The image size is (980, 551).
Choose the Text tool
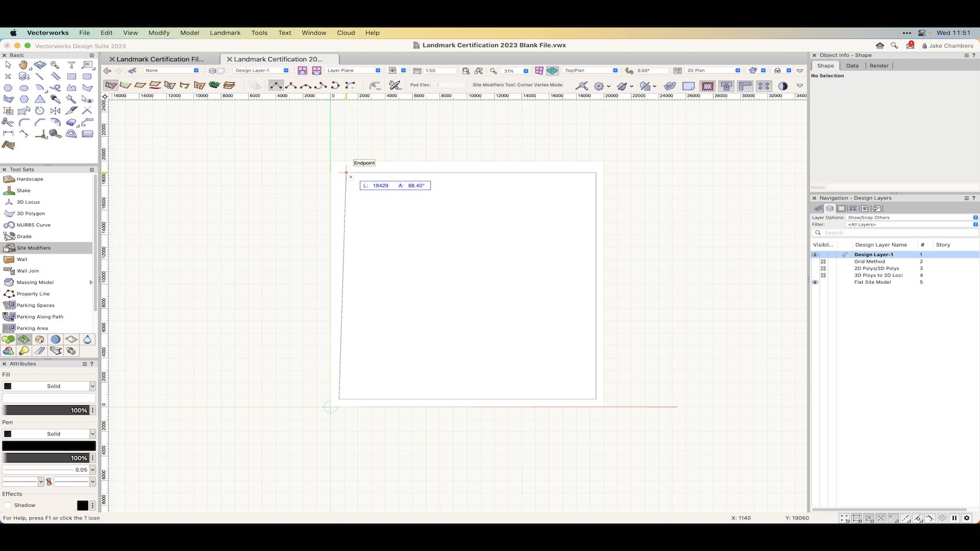71,64
